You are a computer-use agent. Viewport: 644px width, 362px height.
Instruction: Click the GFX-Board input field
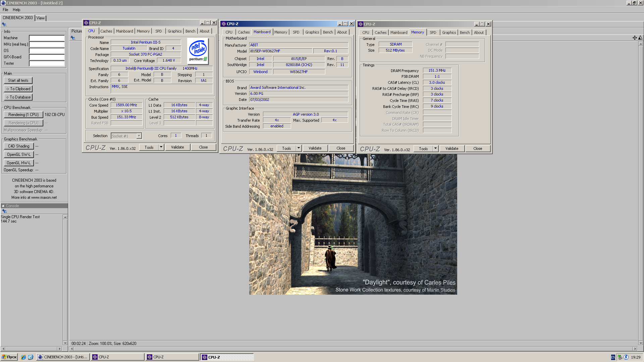click(47, 57)
